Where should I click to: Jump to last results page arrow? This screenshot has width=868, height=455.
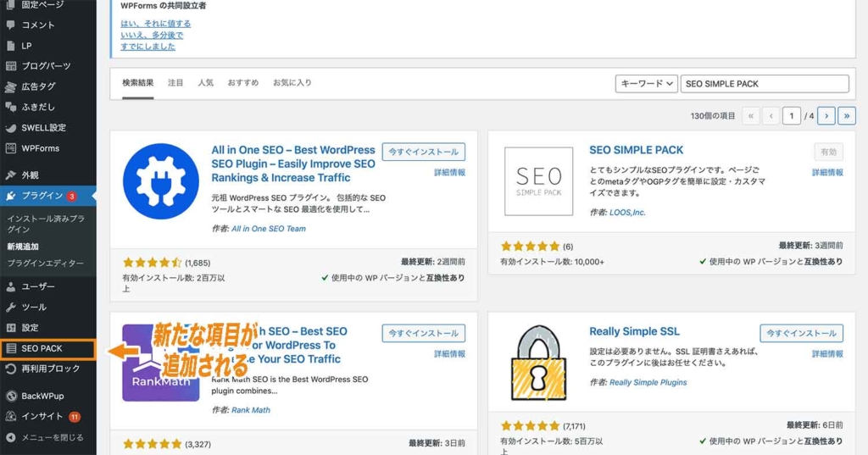click(847, 116)
